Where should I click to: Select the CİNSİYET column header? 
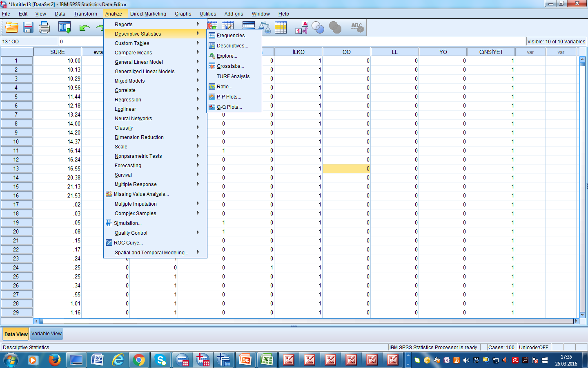(491, 52)
